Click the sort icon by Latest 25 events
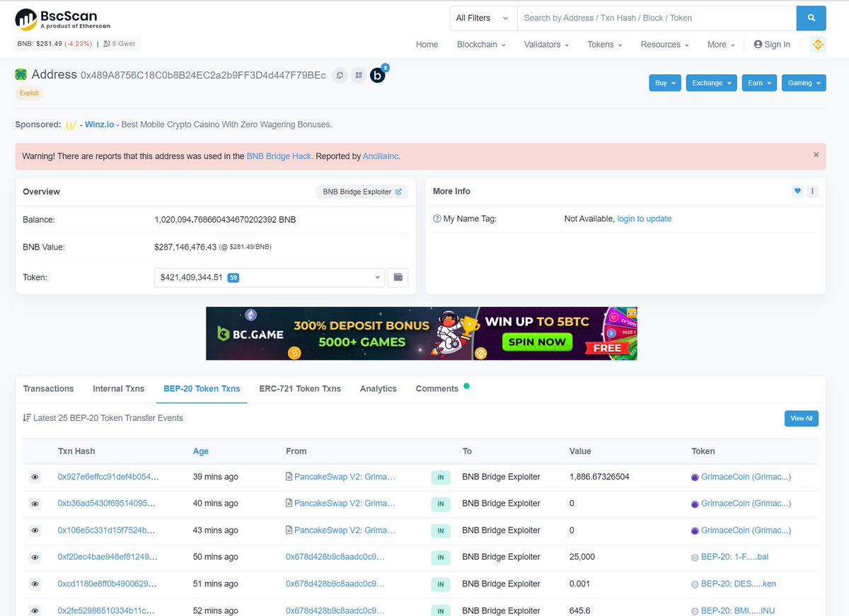 pyautogui.click(x=27, y=418)
